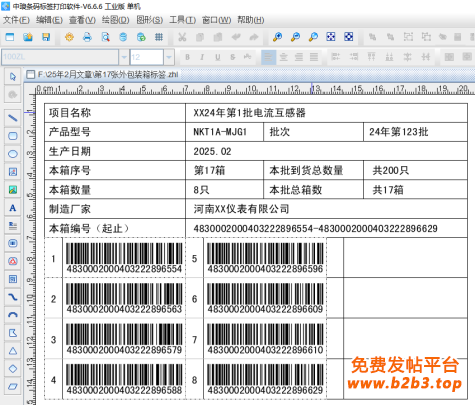475x405 pixels.
Task: Open the 文件(F) menu
Action: 16,20
